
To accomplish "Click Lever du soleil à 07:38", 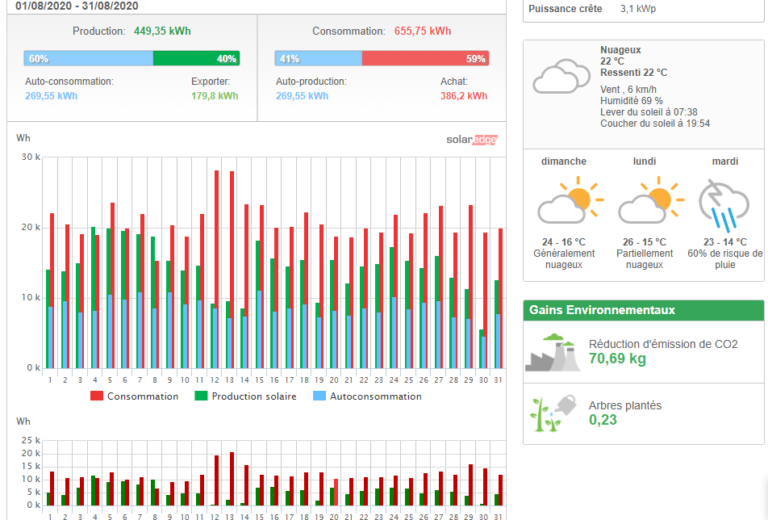I will click(649, 112).
